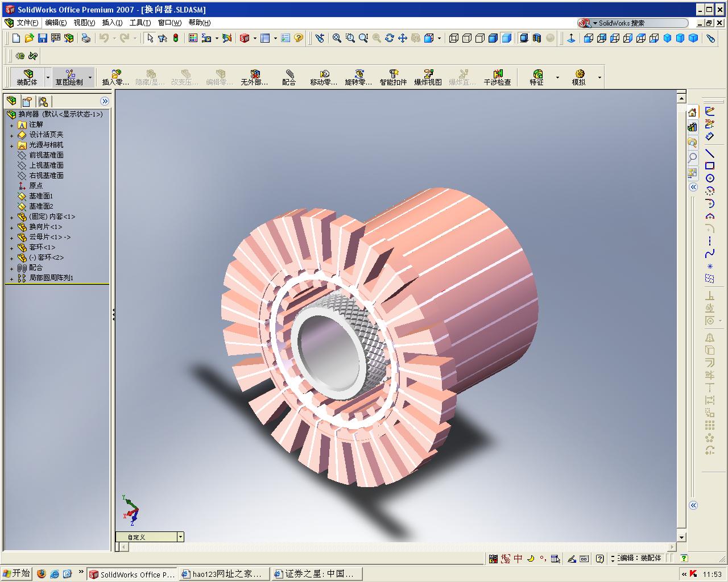Collapse the task pane with « button
The height and width of the screenshot is (582, 728).
(x=693, y=187)
